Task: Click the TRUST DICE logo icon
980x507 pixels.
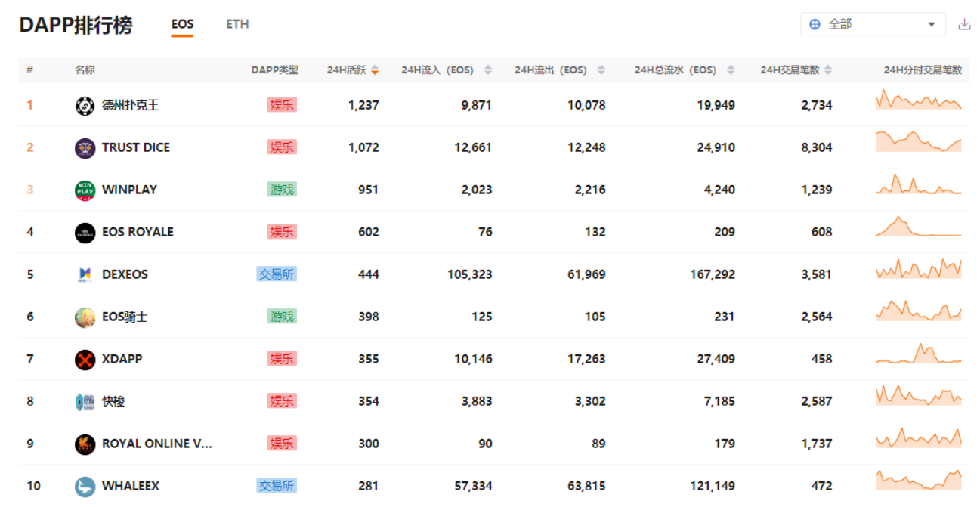Action: point(85,148)
